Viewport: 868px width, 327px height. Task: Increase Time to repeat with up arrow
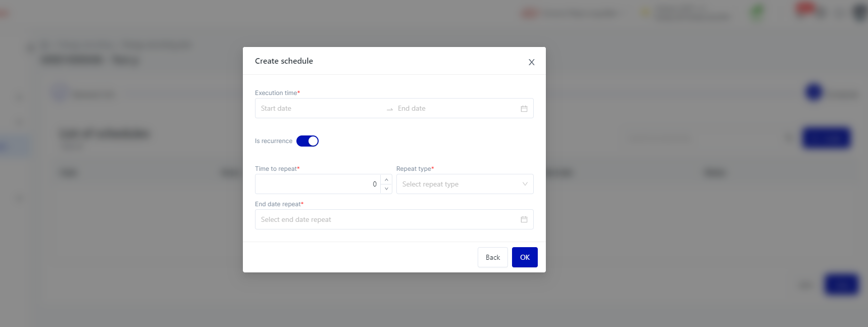click(x=386, y=179)
